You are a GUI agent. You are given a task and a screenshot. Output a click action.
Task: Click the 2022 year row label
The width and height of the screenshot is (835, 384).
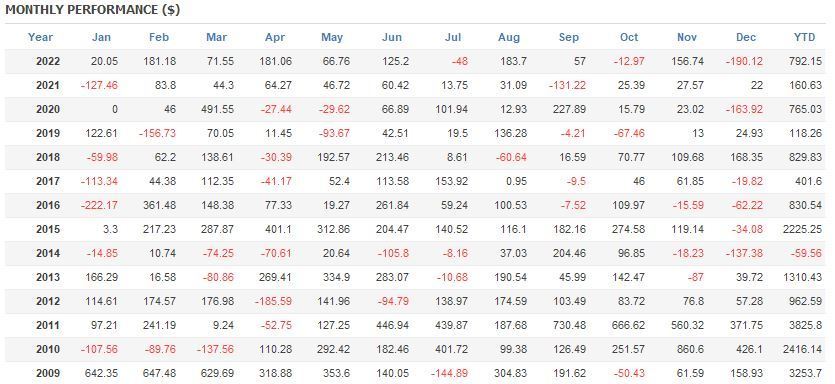click(x=48, y=61)
